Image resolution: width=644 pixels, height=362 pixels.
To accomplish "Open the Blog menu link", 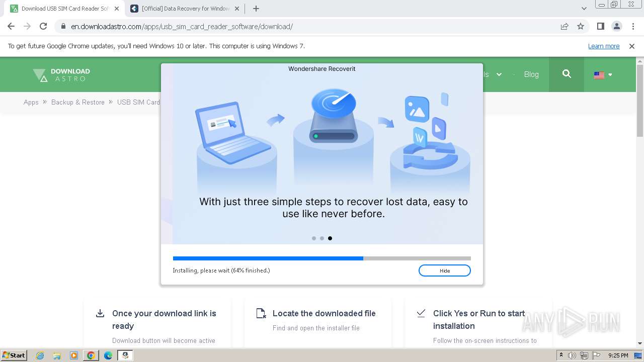I will 531,74.
